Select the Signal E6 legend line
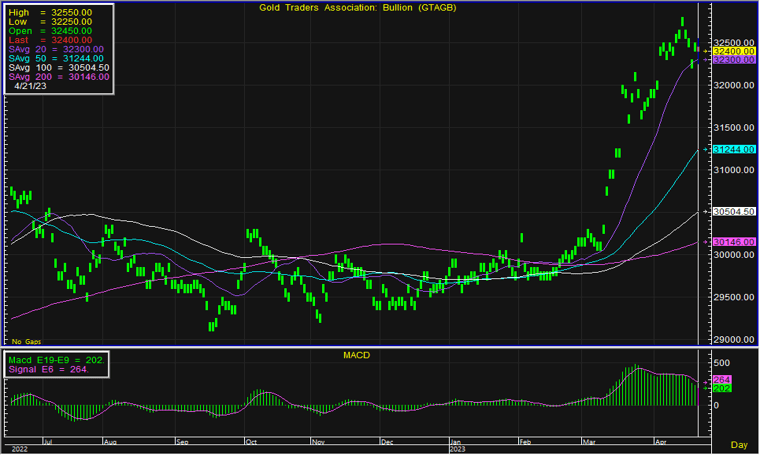This screenshot has height=455, width=760. coord(48,368)
